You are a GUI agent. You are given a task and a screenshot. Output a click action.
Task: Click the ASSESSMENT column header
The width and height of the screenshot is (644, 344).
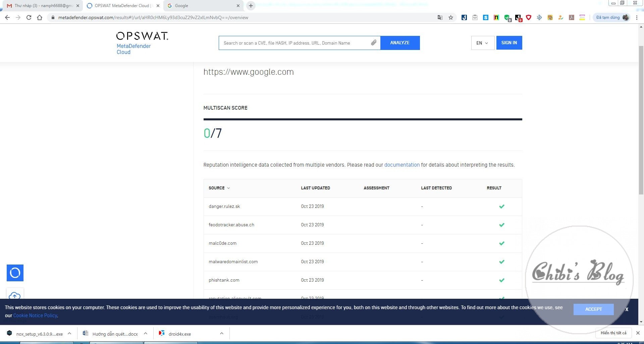coord(376,188)
